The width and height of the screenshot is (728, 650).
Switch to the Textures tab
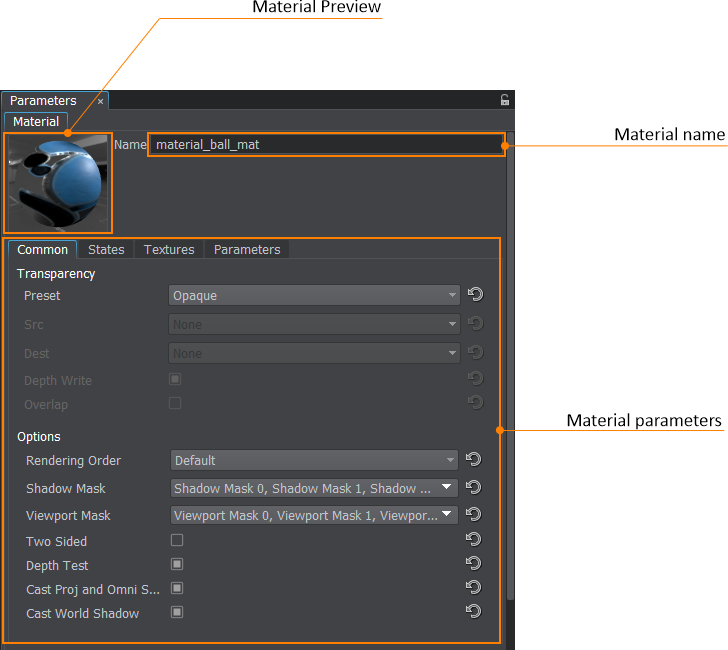(169, 249)
